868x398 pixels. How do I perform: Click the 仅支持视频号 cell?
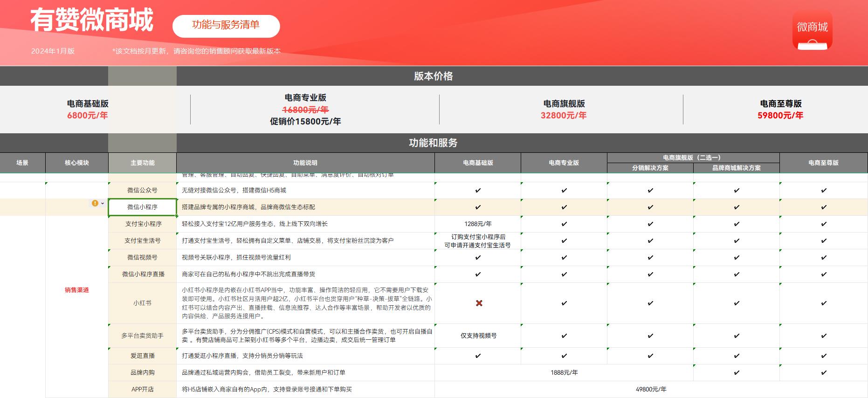click(x=478, y=336)
